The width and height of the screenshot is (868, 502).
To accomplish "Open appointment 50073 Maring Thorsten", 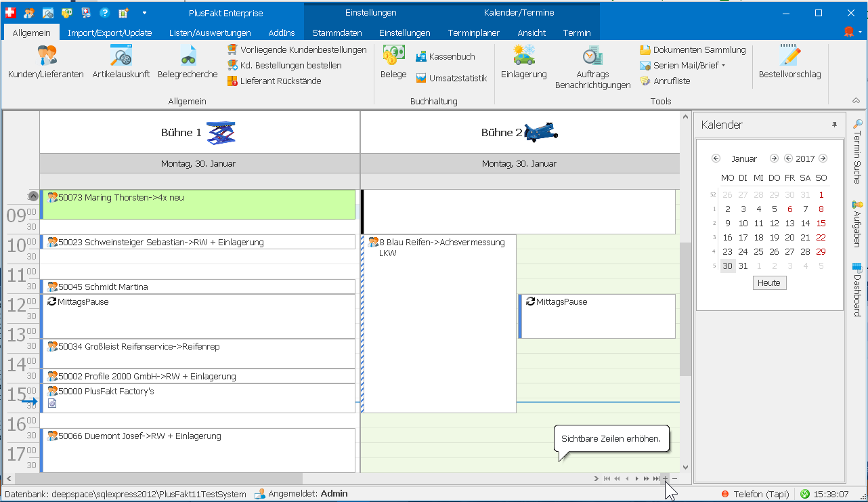I will click(x=198, y=205).
